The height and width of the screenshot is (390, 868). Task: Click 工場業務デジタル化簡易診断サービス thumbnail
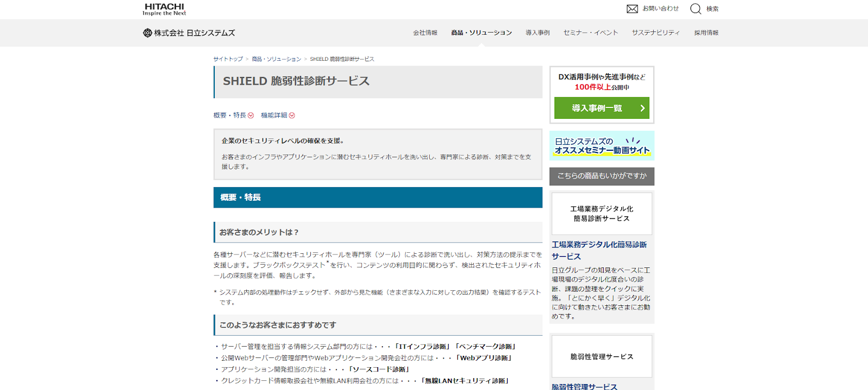(x=602, y=214)
